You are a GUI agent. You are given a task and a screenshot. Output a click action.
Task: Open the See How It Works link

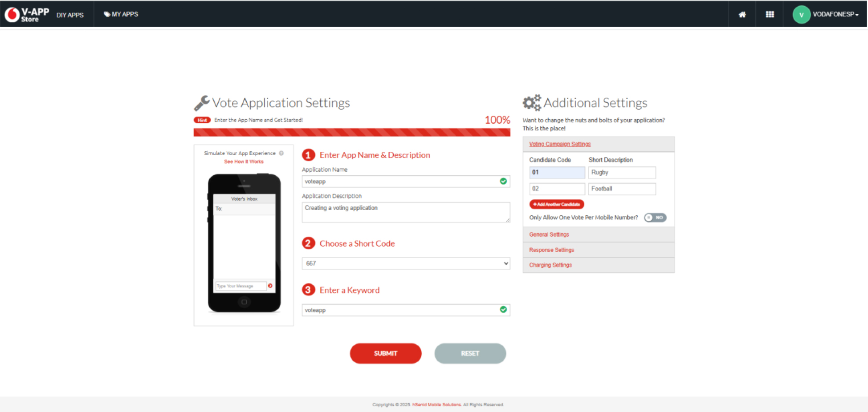243,162
